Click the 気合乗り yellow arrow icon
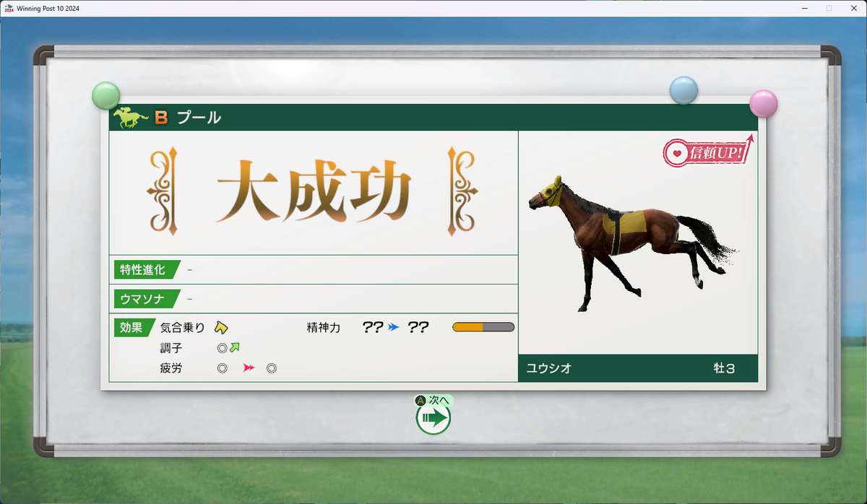The width and height of the screenshot is (867, 504). tap(221, 328)
